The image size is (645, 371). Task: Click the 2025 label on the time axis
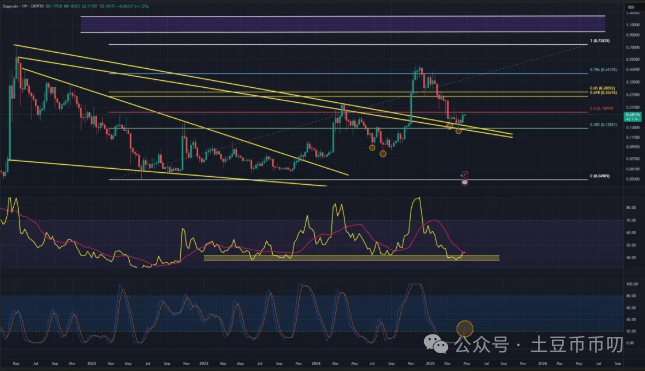pos(430,364)
